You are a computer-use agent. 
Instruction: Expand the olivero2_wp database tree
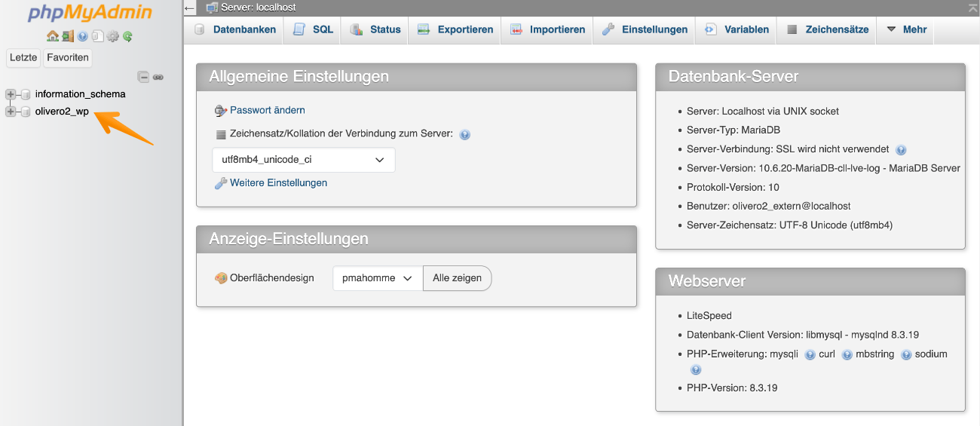click(11, 112)
